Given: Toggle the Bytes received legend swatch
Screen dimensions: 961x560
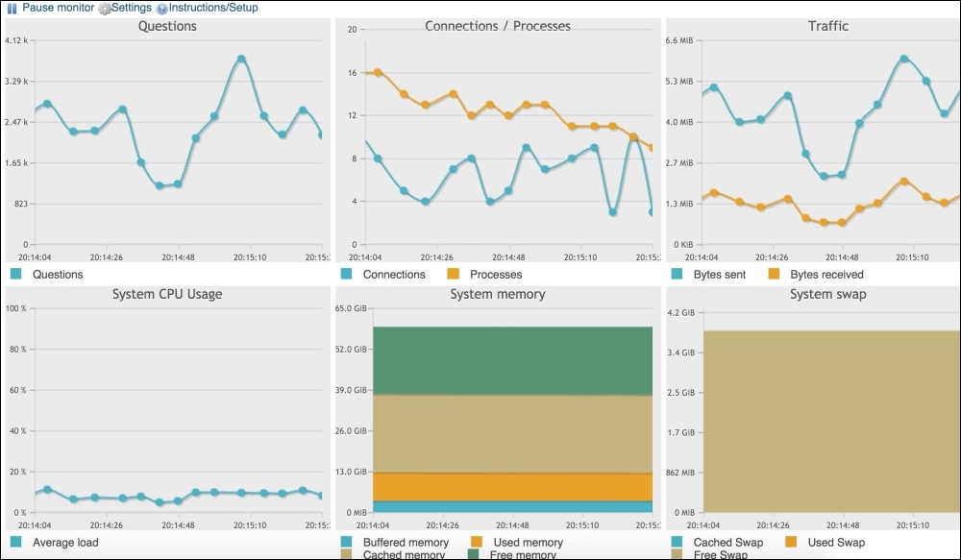Looking at the screenshot, I should pos(774,274).
